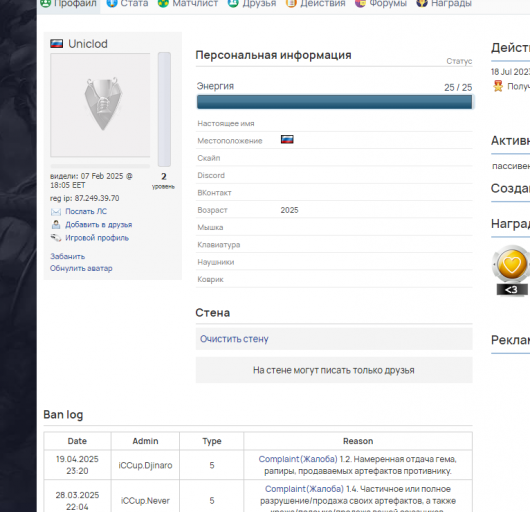Open Complaint (Жалоба) link in 28.03.2025 row
Viewport: 530px width, 512px height.
(x=304, y=489)
